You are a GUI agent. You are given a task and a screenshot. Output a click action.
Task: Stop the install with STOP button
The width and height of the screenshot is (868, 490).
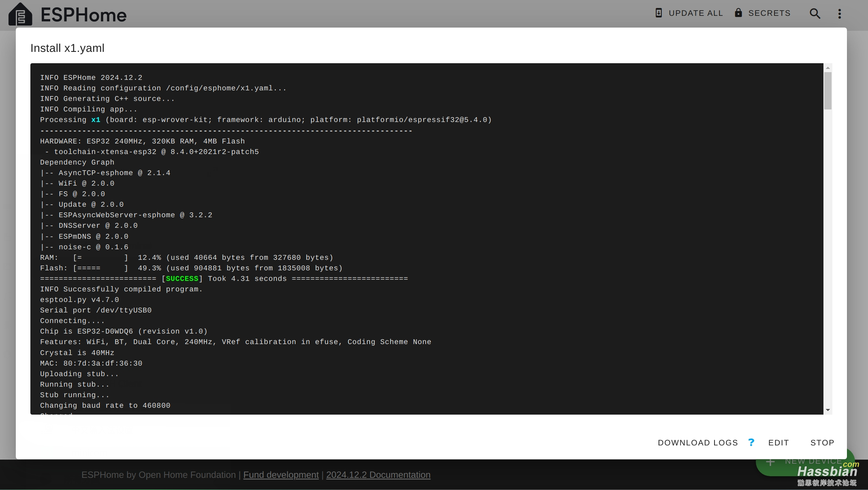(822, 443)
